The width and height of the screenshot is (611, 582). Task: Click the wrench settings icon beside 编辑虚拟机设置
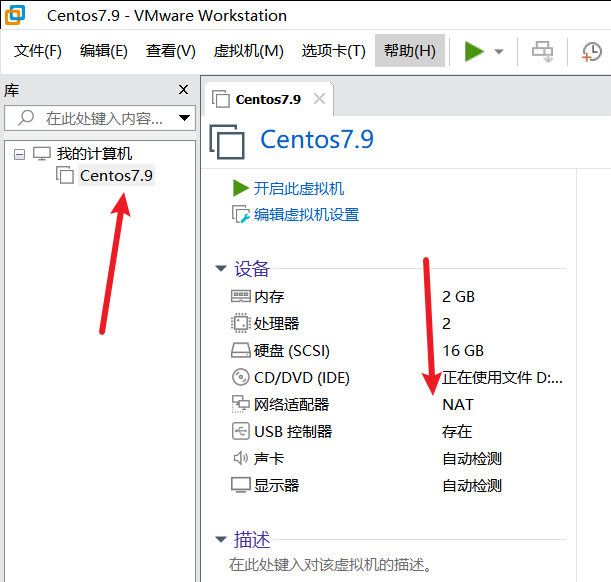pos(240,214)
